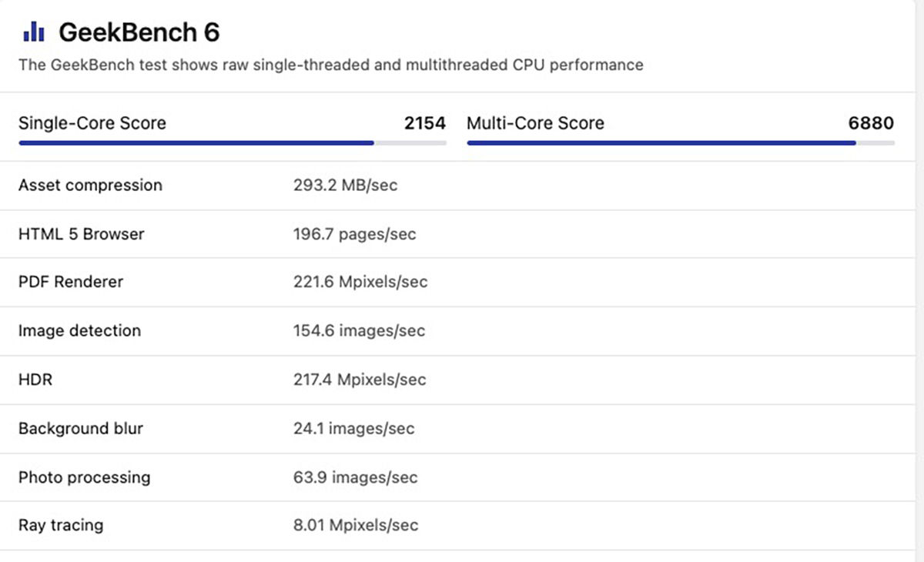The image size is (924, 562).
Task: Select the Ray tracing row label
Action: tap(61, 526)
